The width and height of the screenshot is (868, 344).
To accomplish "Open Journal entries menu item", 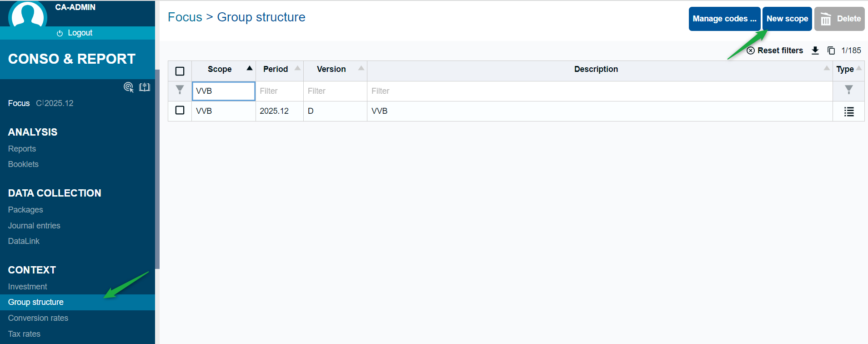I will pos(34,226).
